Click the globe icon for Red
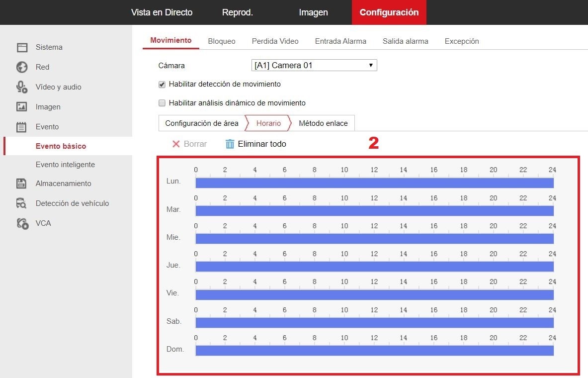 coord(22,67)
